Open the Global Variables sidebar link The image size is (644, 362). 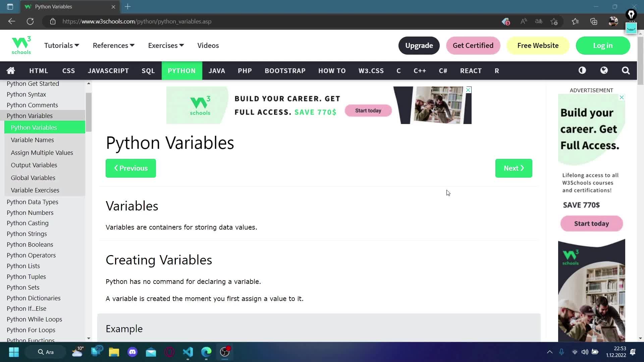coord(33,177)
